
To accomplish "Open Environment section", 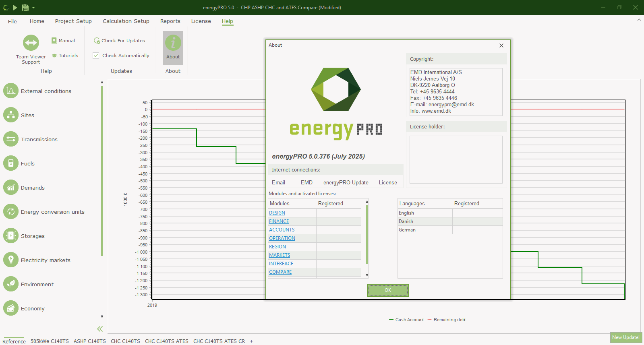I will click(29, 284).
